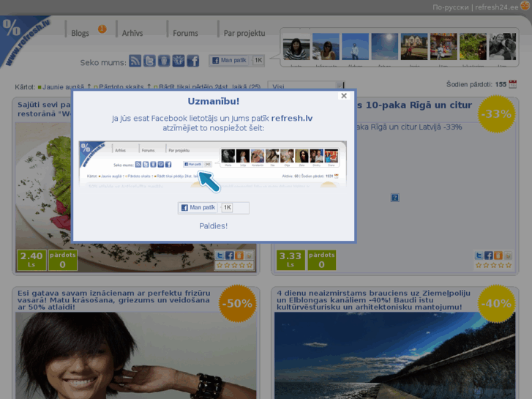Click the fourth Seko mums social icon
The image size is (532, 399).
(179, 61)
